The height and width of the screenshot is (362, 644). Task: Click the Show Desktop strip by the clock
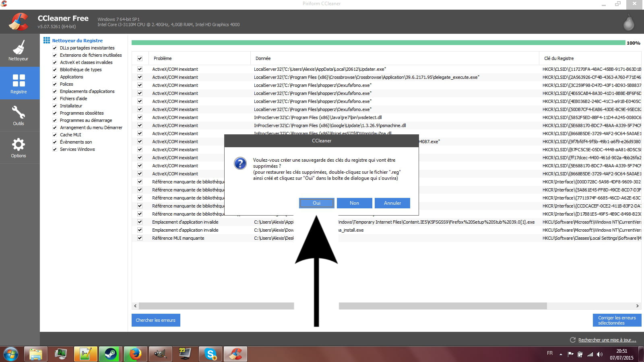point(641,354)
